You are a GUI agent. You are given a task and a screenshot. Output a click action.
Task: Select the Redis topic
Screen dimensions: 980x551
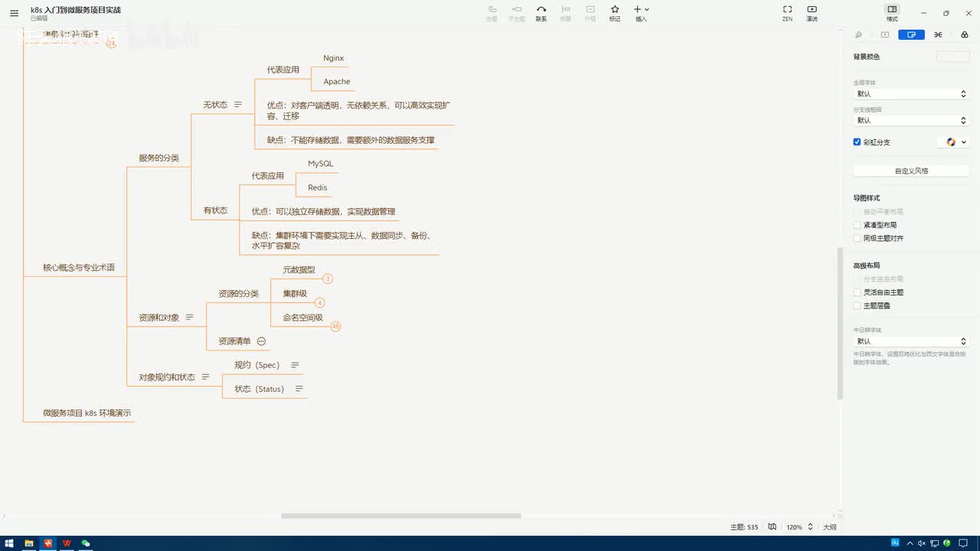318,187
